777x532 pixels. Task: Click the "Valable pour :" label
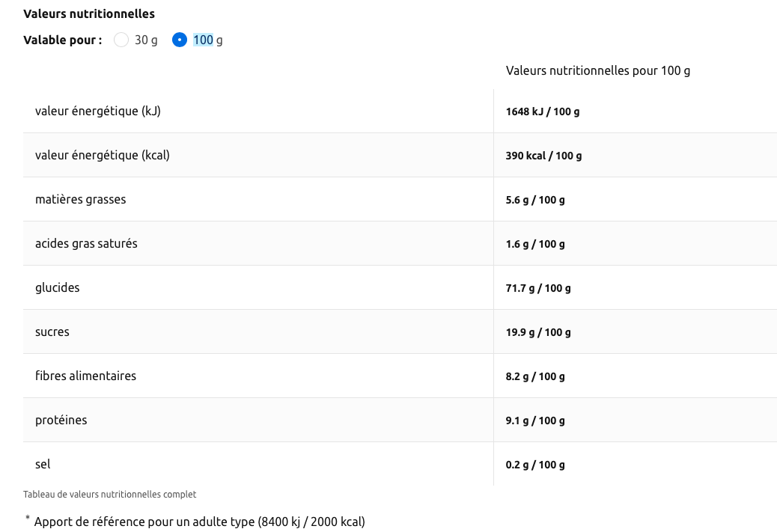tap(63, 40)
